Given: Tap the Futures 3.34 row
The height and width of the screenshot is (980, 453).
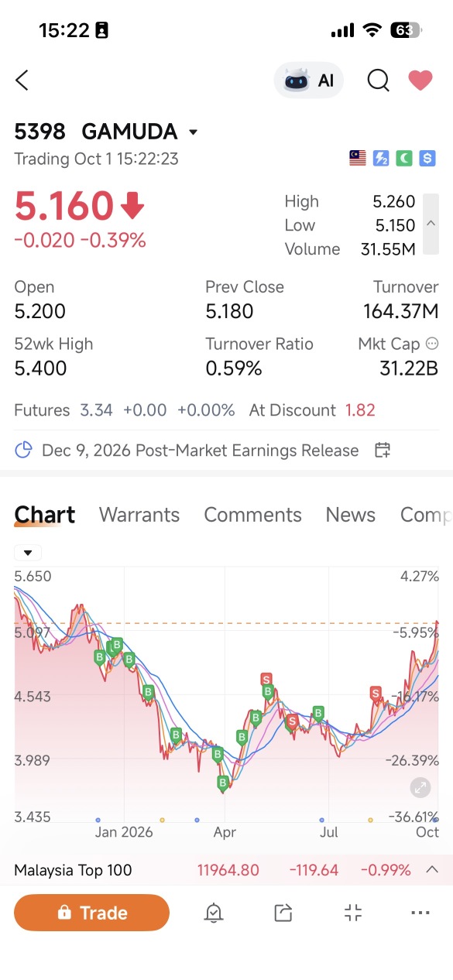Looking at the screenshot, I should (125, 410).
